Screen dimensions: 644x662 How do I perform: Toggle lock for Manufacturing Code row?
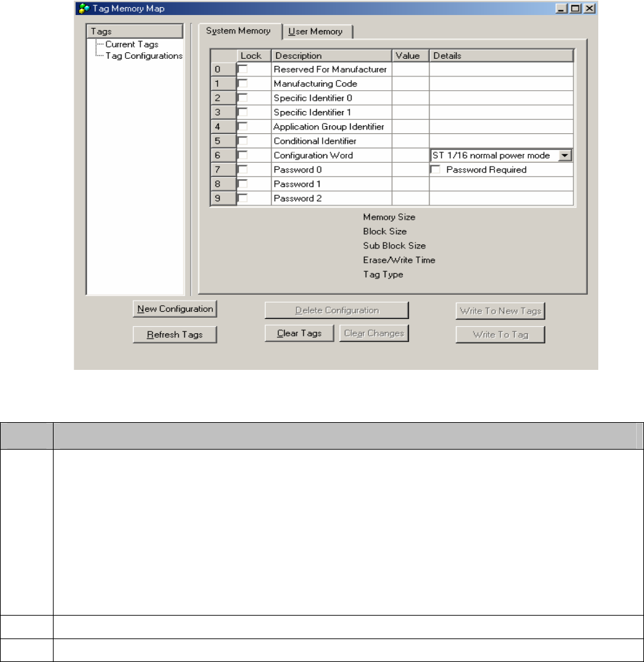[x=243, y=84]
